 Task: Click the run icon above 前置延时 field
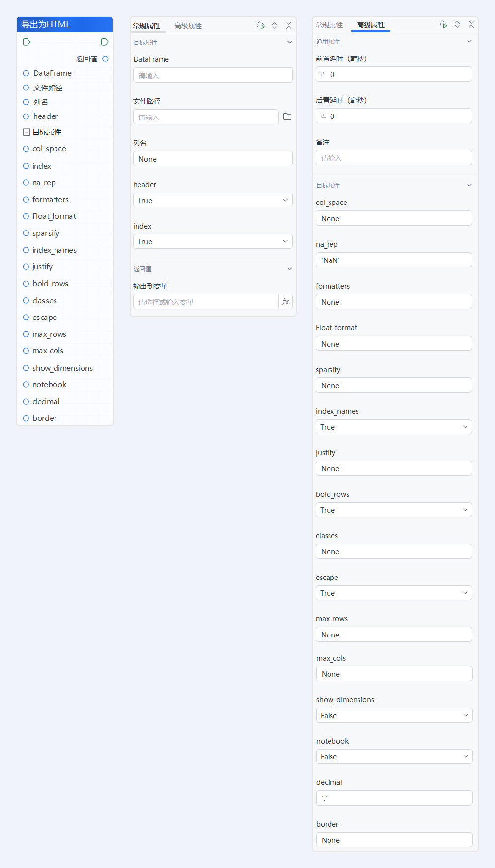(x=443, y=24)
